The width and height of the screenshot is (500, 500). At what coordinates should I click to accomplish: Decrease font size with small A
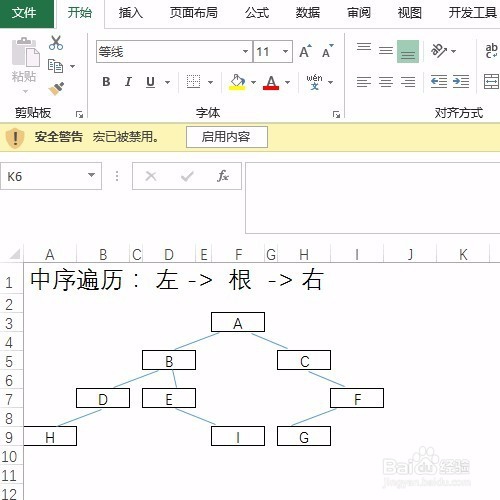pyautogui.click(x=328, y=51)
